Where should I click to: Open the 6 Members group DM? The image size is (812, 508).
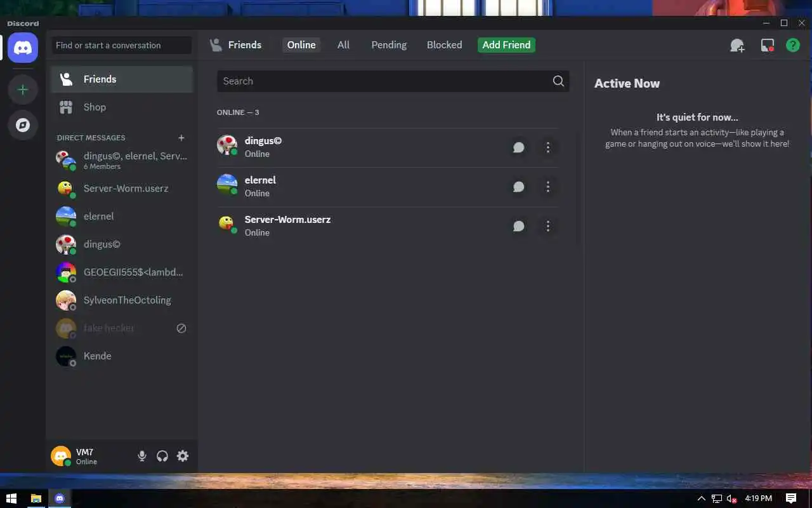[122, 161]
